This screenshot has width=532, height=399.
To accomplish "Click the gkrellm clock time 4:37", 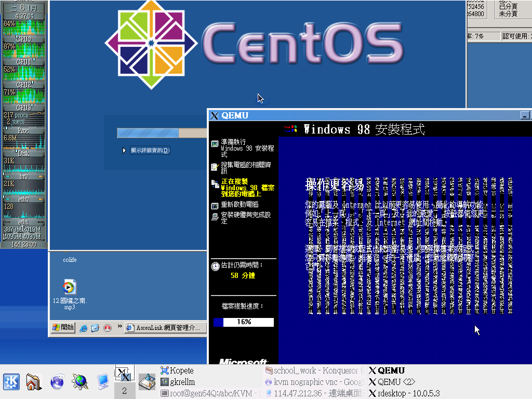I will [24, 16].
